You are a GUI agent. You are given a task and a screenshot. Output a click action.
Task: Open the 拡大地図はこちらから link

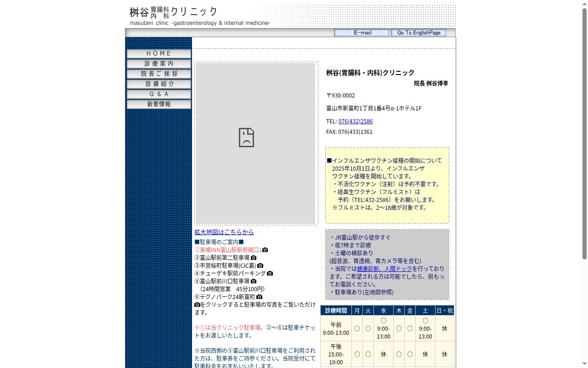pyautogui.click(x=224, y=232)
